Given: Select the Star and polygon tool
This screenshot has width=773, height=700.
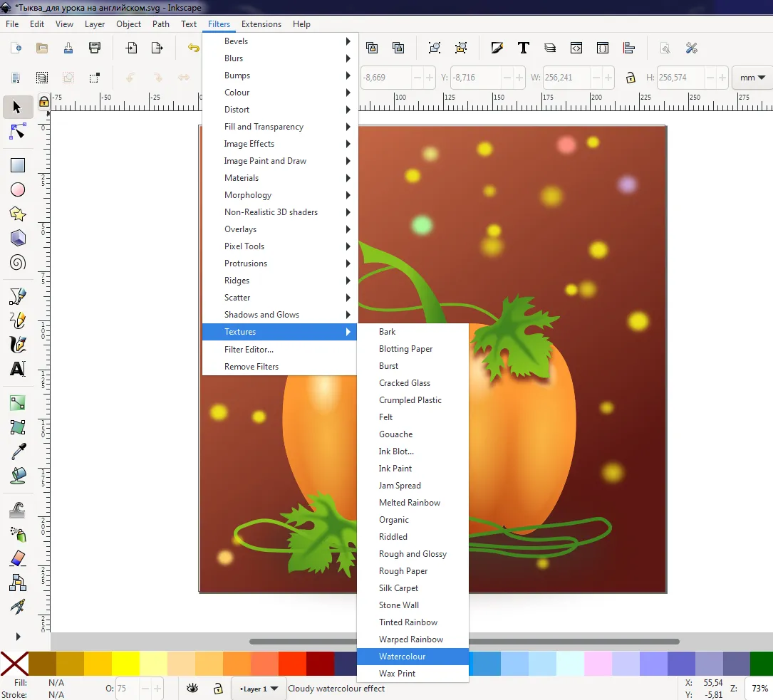Looking at the screenshot, I should tap(18, 214).
